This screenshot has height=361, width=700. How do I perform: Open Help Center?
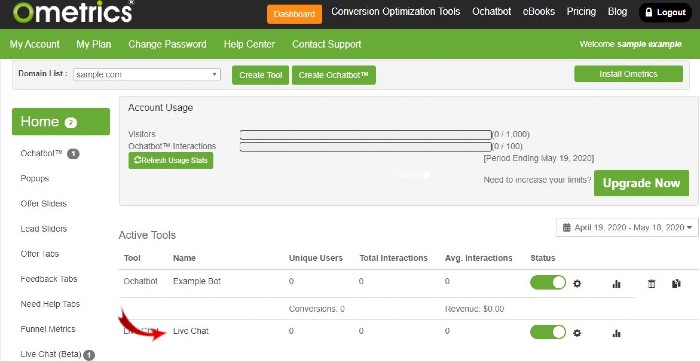[249, 44]
